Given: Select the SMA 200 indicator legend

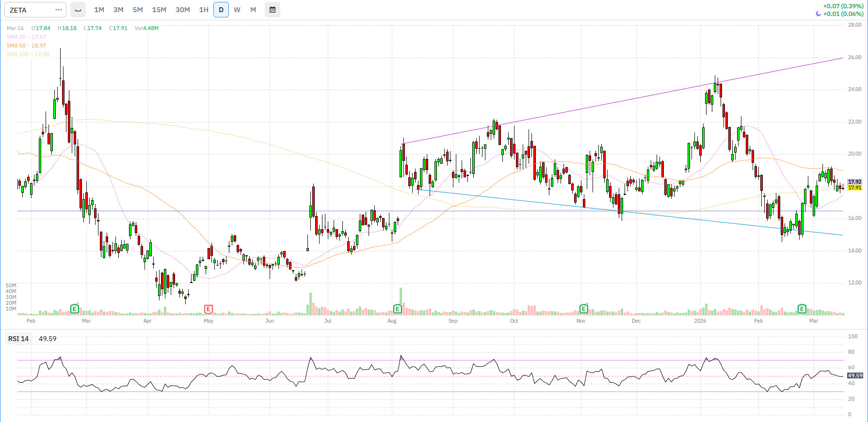Looking at the screenshot, I should click(28, 54).
